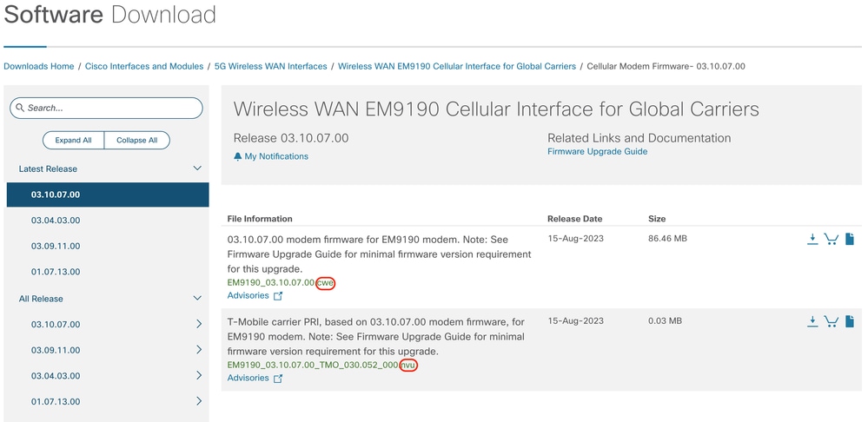
Task: Expand the 03.10.07.00 entry under All Release
Action: point(199,324)
